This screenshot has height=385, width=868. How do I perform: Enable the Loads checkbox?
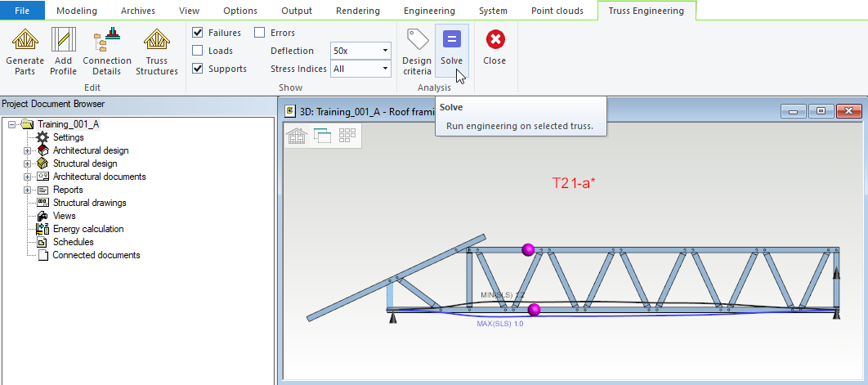pyautogui.click(x=198, y=51)
